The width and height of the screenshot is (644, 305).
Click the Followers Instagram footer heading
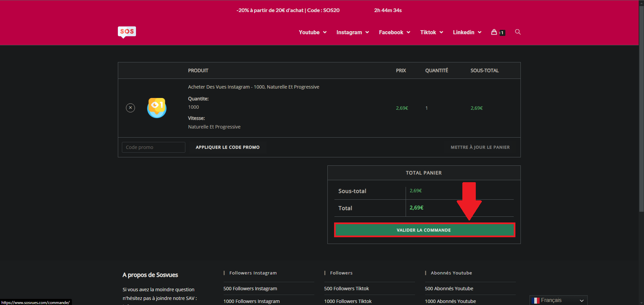click(253, 273)
